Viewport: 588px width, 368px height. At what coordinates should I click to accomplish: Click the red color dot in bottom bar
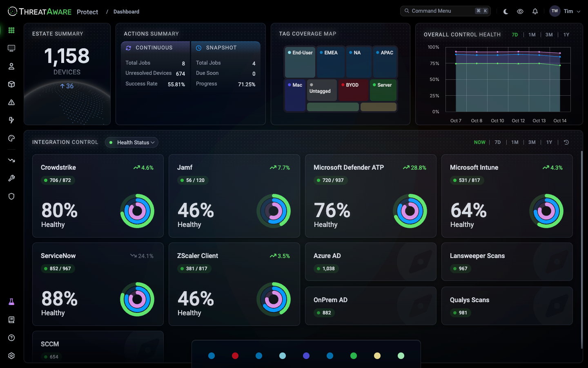(x=235, y=356)
